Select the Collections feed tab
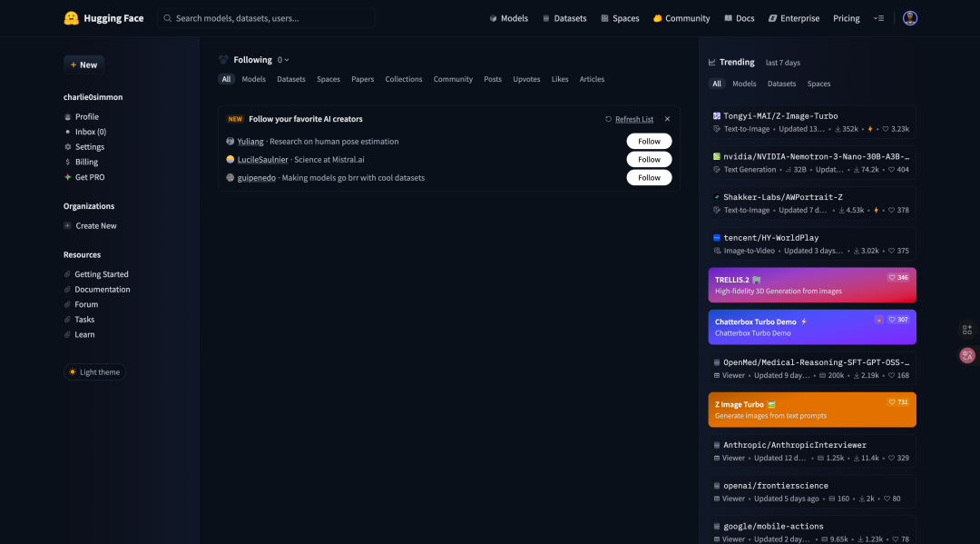This screenshot has height=544, width=980. (404, 79)
